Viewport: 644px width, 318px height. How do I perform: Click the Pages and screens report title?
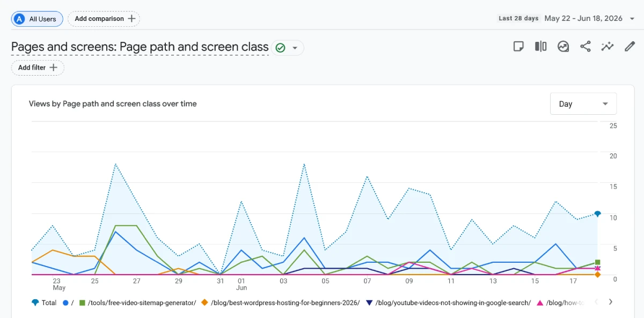pos(140,47)
